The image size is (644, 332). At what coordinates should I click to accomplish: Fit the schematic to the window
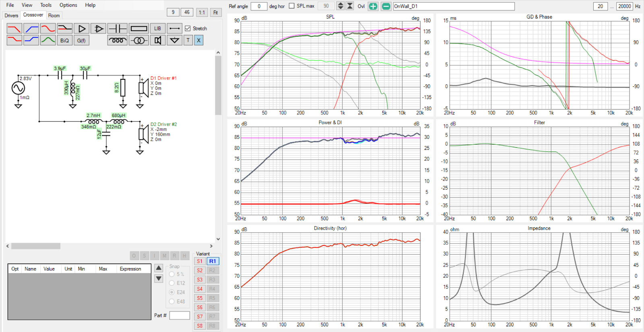[216, 12]
